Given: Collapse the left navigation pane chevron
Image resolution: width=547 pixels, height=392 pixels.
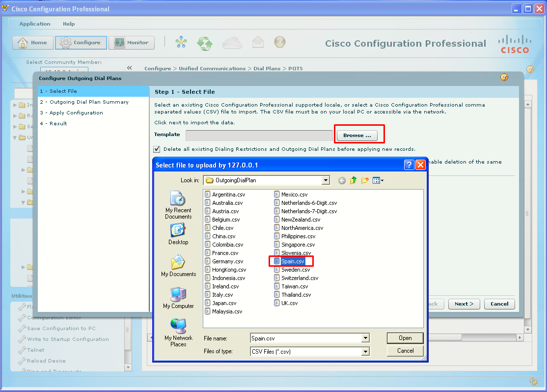Looking at the screenshot, I should [x=130, y=68].
